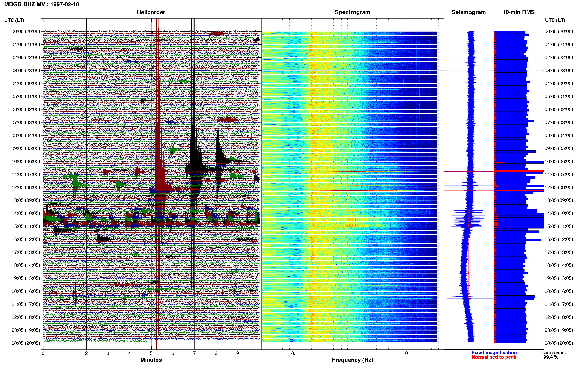
Task: Click left time label '05:05 (01:05)'
Action: click(26, 96)
